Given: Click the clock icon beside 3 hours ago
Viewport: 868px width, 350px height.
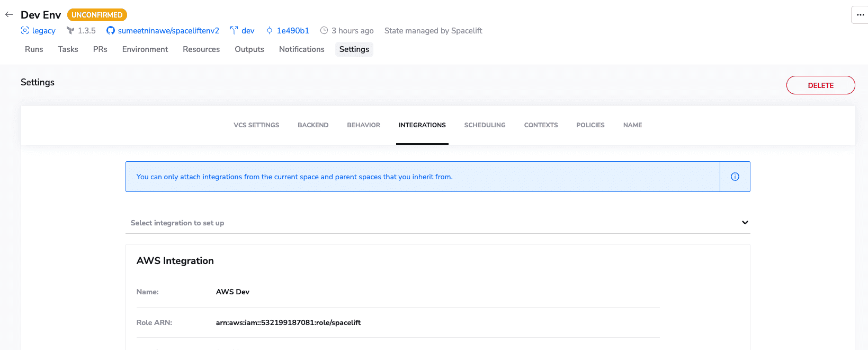Looking at the screenshot, I should 324,31.
